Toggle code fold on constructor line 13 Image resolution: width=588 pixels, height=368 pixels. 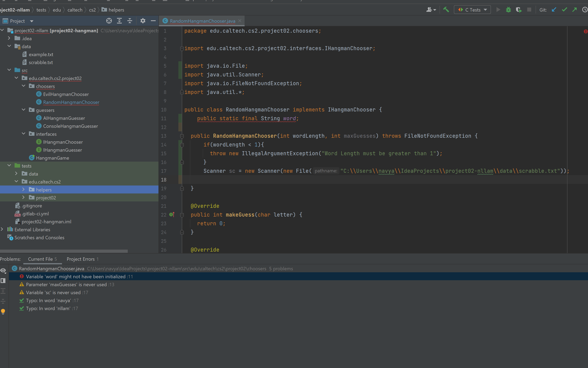click(182, 136)
